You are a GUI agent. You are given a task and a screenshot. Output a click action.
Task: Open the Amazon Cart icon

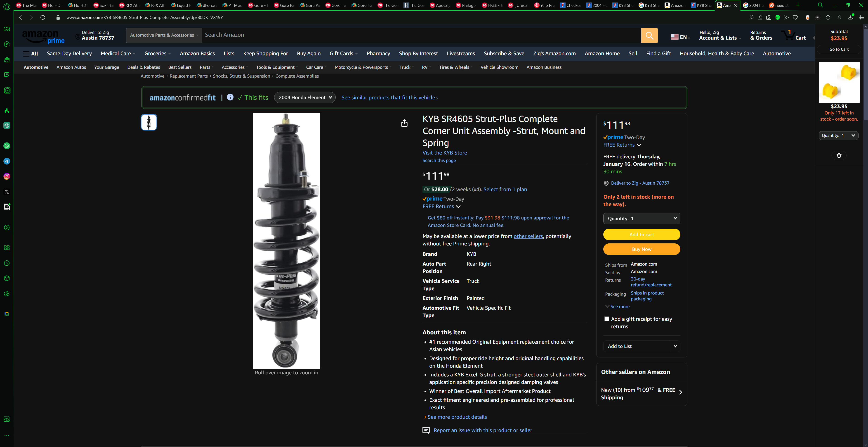click(x=794, y=35)
